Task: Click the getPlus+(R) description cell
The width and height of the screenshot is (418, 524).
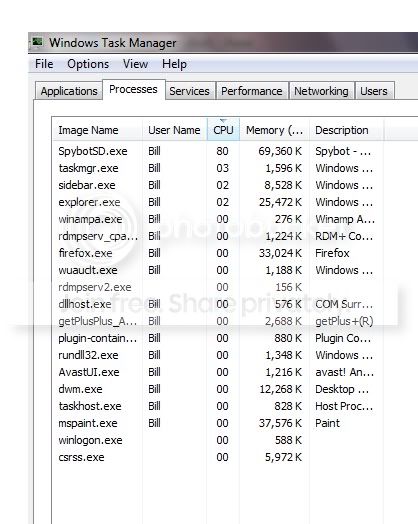Action: 344,321
